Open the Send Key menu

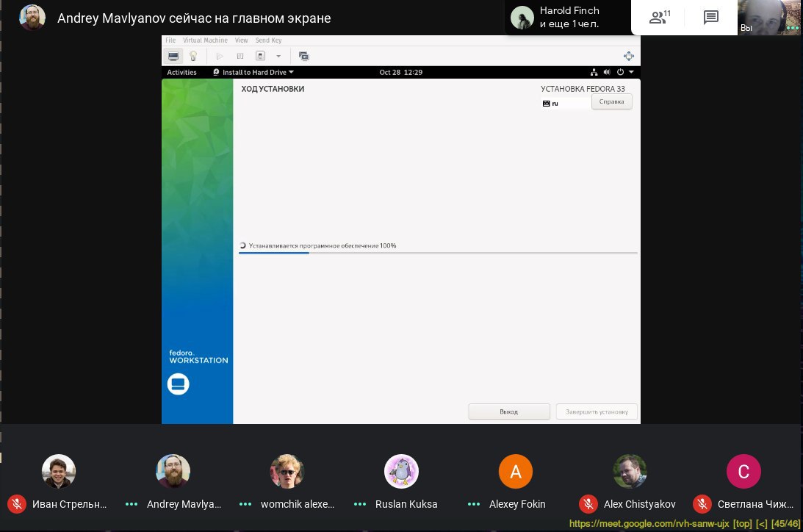[268, 40]
